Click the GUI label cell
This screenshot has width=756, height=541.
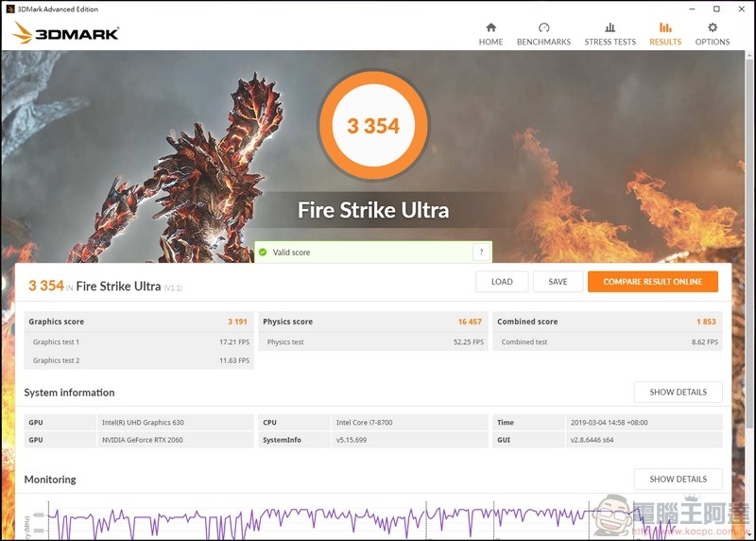pos(529,440)
